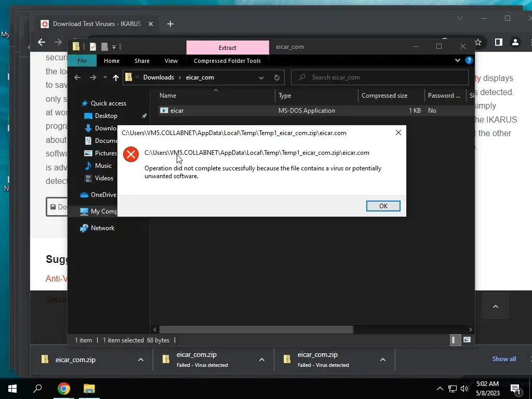The width and height of the screenshot is (532, 399).
Task: Click the scroll-to-top arrow on webpage
Action: [495, 307]
